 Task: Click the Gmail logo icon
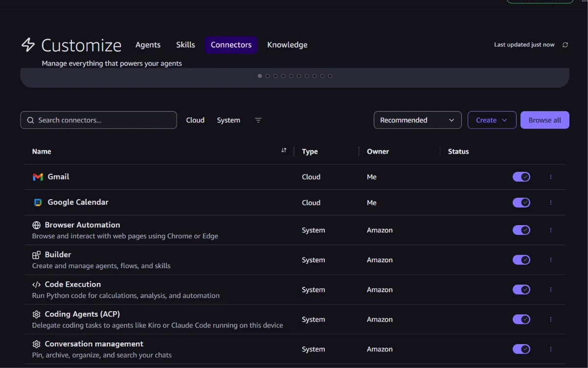point(38,177)
